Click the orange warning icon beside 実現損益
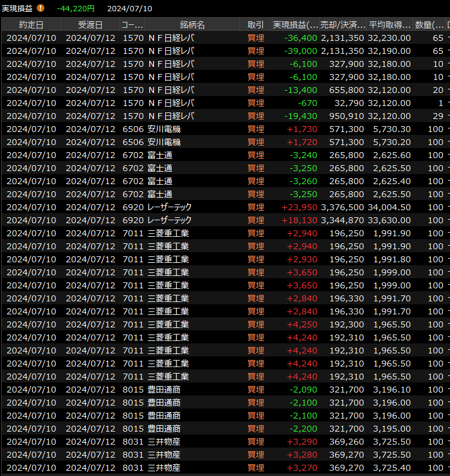450x476 pixels. [x=40, y=8]
